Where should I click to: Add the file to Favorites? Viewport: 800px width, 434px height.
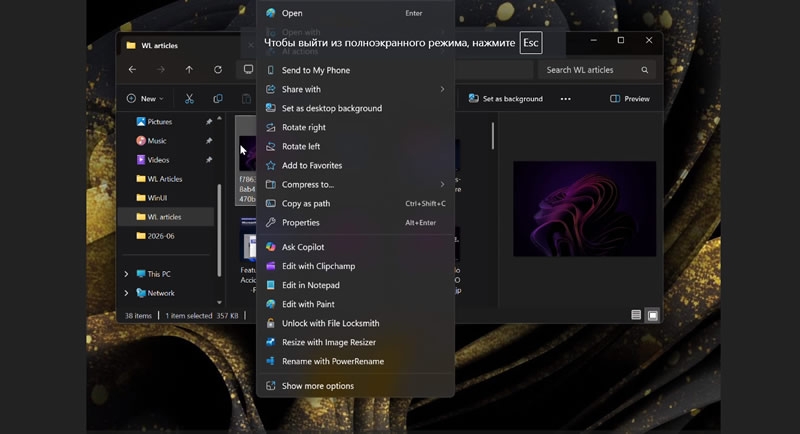(355, 165)
